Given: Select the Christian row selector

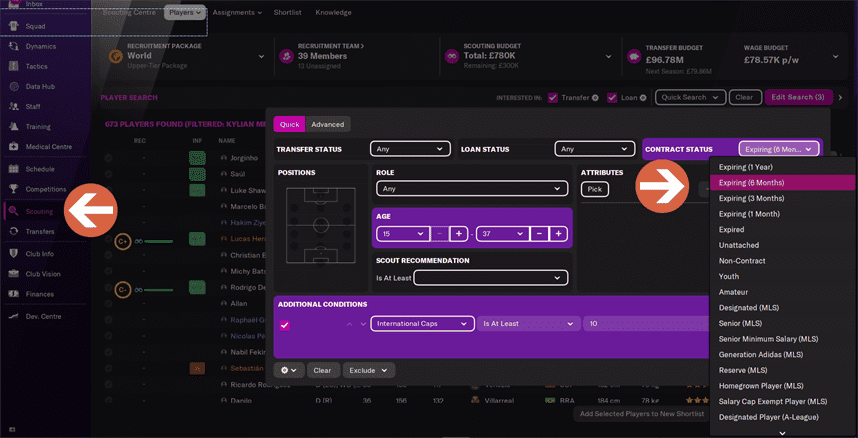Looking at the screenshot, I should tap(108, 255).
